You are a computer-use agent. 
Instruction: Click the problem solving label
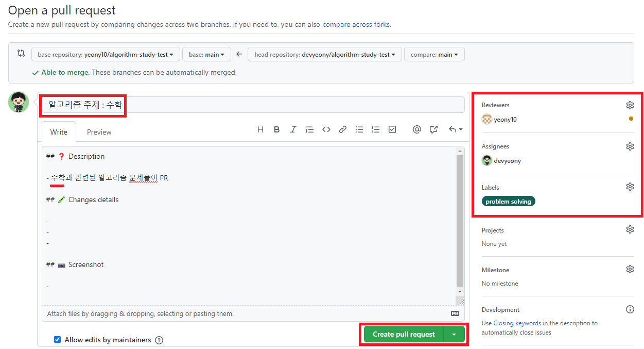pyautogui.click(x=509, y=201)
